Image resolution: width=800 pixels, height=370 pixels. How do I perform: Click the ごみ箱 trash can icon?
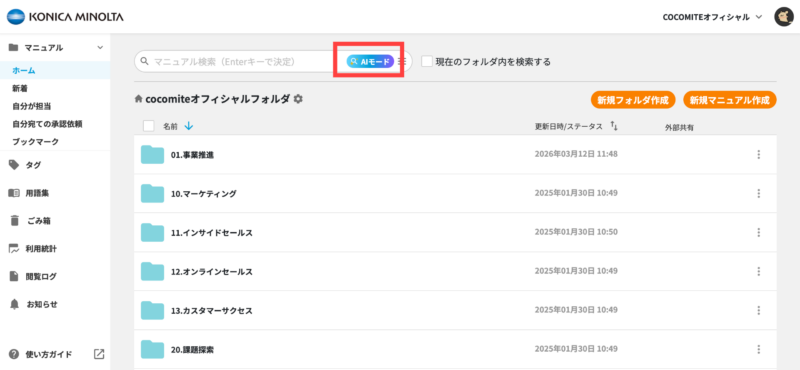coord(14,221)
